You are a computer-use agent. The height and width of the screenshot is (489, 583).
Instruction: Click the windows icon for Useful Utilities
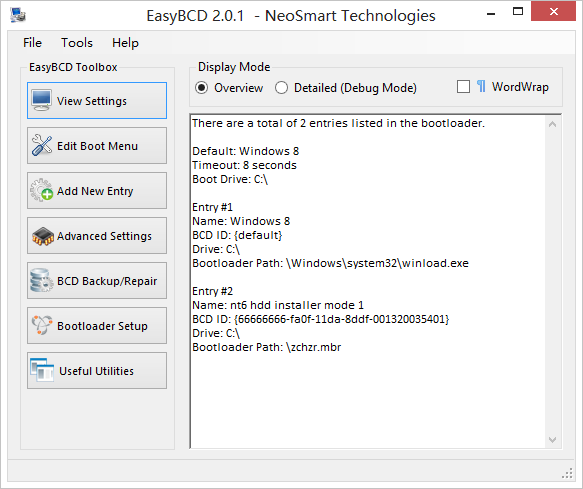coord(42,370)
